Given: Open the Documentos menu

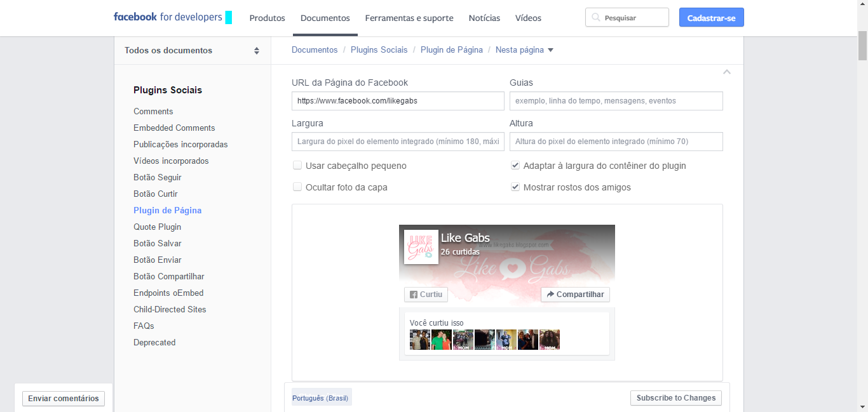Looking at the screenshot, I should coord(325,18).
